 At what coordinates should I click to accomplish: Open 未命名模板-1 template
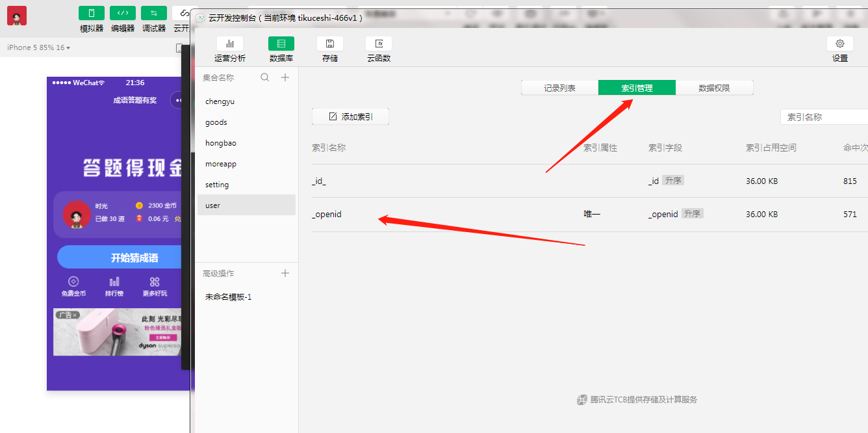point(229,297)
